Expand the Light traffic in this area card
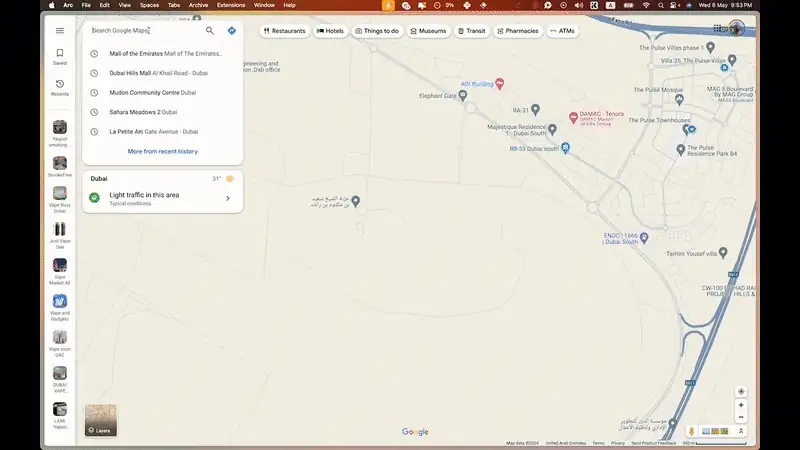800x450 pixels. pyautogui.click(x=162, y=198)
